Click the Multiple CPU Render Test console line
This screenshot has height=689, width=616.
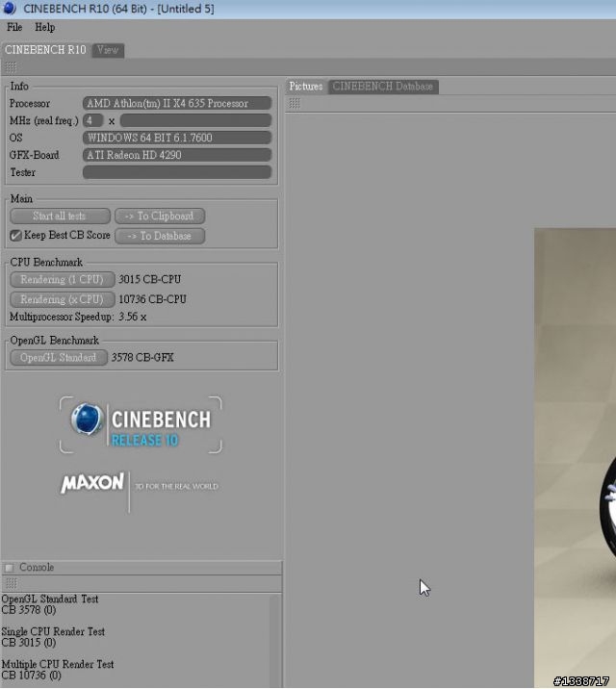tap(58, 664)
